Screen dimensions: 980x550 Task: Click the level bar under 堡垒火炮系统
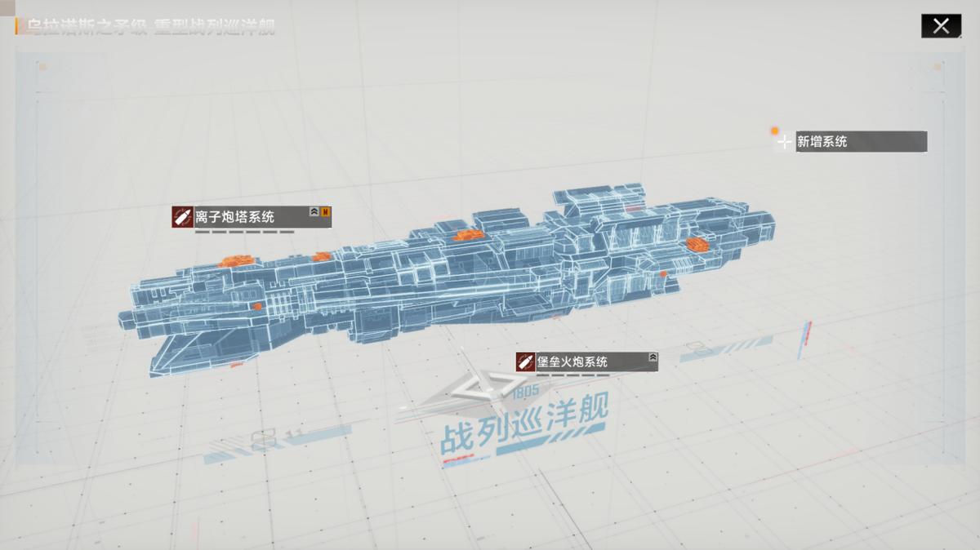(x=572, y=375)
